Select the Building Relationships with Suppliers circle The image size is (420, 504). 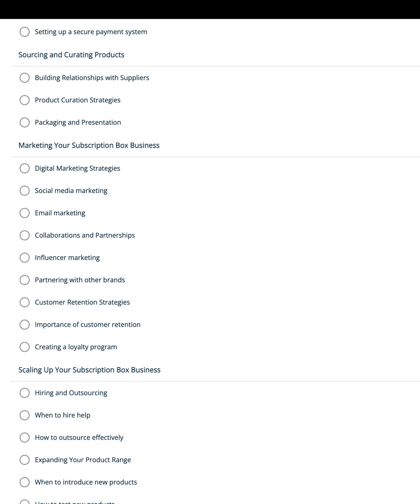coord(24,78)
